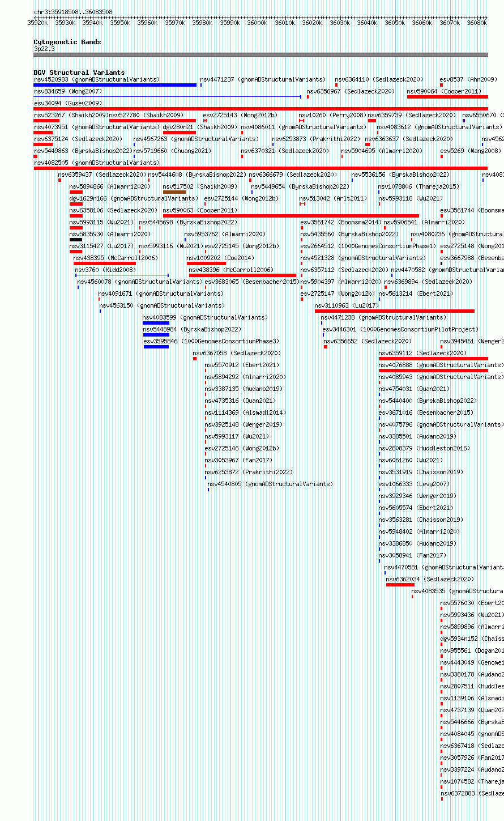
Task: Select nsv2808379 (Huddleston2016) label
Action: click(424, 448)
